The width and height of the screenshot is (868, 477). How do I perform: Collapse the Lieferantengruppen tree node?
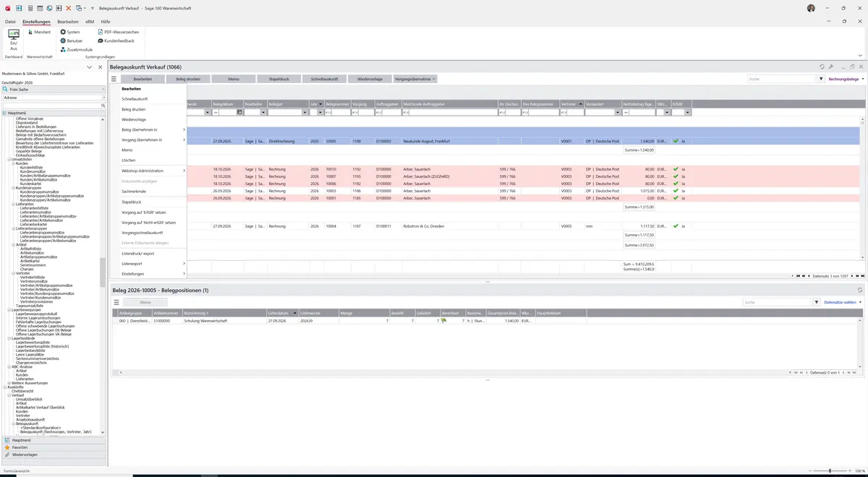[x=14, y=228]
